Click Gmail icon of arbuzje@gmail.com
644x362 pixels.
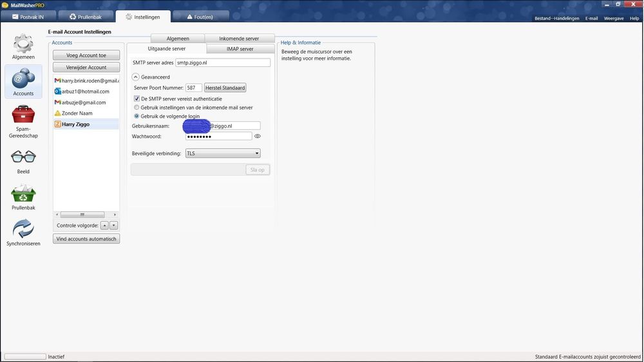click(57, 102)
